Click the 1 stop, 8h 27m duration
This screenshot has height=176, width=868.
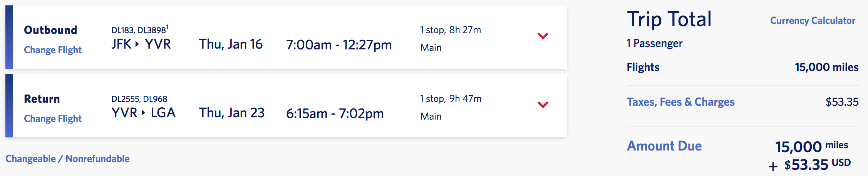[450, 30]
